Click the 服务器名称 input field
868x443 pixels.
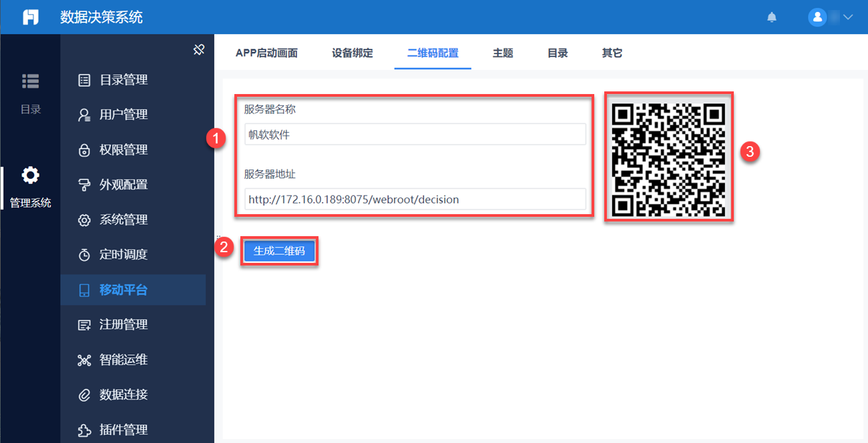click(x=415, y=134)
